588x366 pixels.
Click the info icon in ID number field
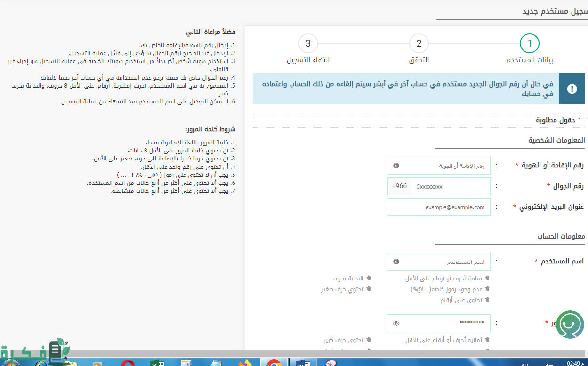click(x=396, y=166)
